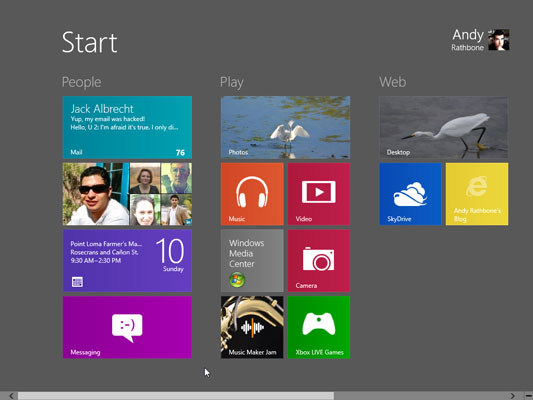Launch the Camera tile
Screen dimensions: 533x400
[x=319, y=261]
